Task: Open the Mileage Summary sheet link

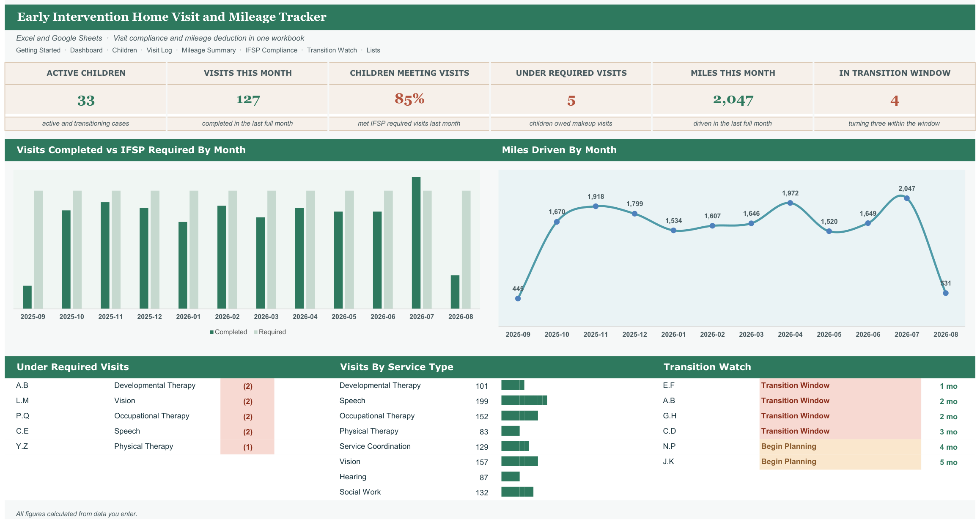Action: [x=209, y=50]
